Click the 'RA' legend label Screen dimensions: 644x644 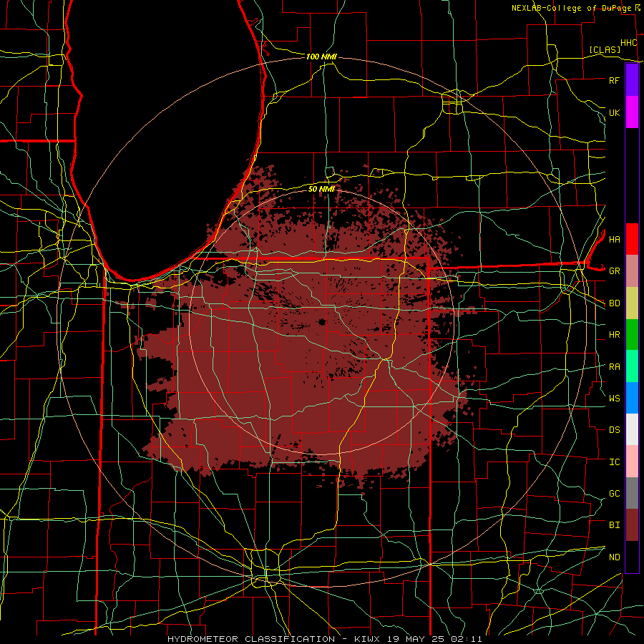point(614,367)
